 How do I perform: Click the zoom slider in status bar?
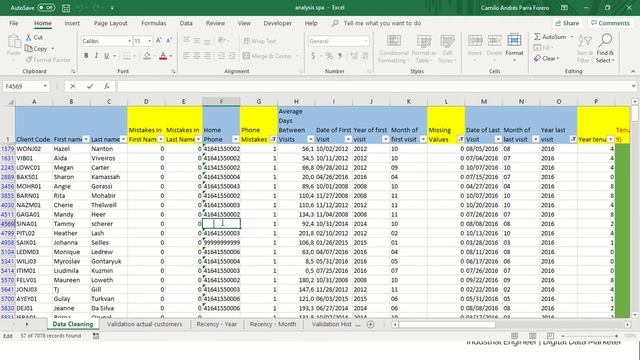[590, 336]
